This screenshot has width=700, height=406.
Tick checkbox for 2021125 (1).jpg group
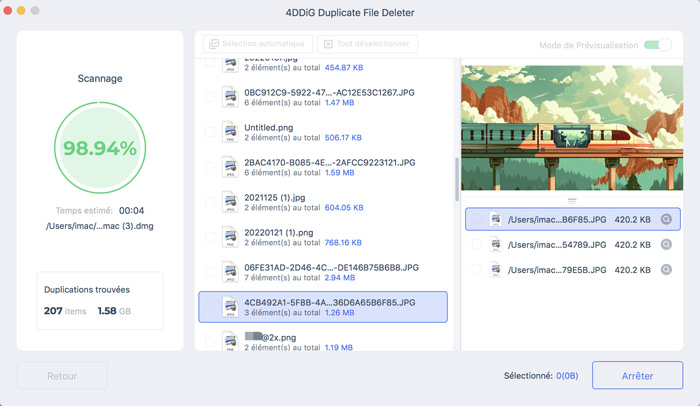pos(209,202)
